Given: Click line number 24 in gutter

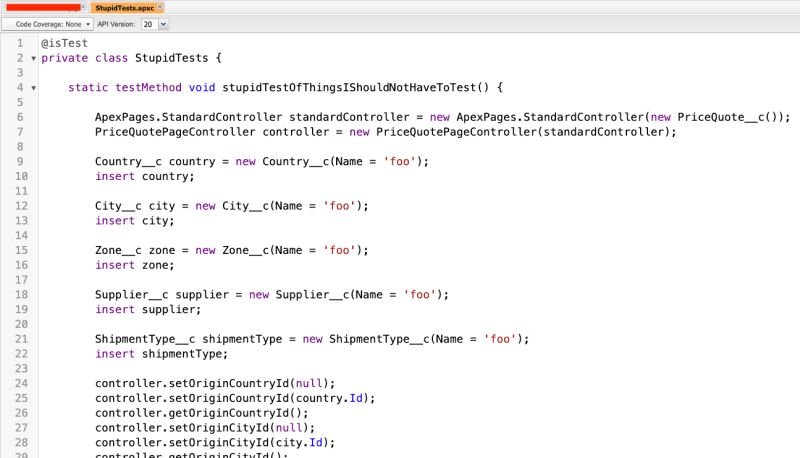Looking at the screenshot, I should click(x=21, y=383).
